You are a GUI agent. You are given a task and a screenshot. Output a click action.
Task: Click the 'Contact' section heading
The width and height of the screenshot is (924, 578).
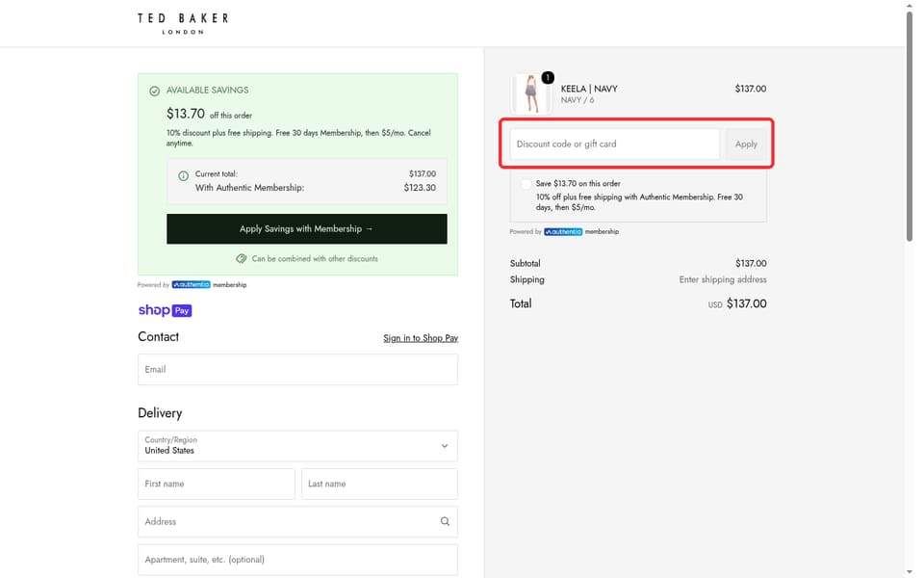158,337
